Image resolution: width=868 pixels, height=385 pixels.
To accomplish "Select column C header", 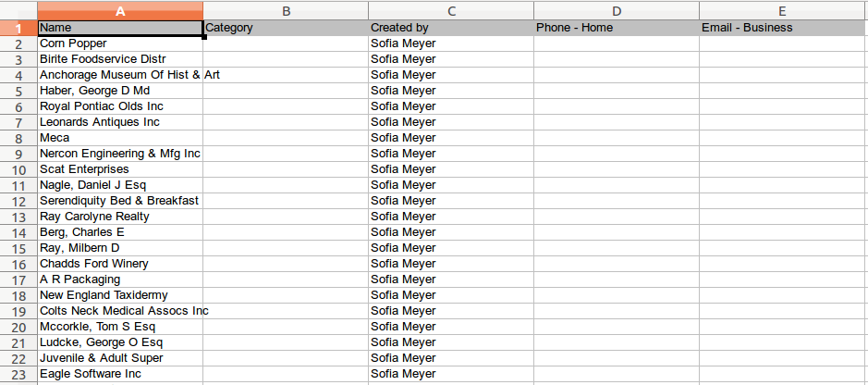I will point(451,11).
